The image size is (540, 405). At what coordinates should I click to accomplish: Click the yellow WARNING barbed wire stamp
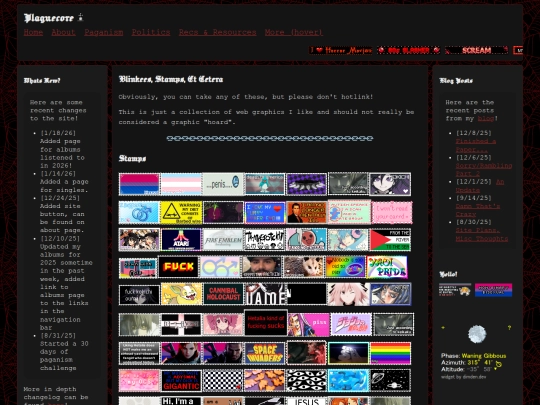tap(181, 212)
